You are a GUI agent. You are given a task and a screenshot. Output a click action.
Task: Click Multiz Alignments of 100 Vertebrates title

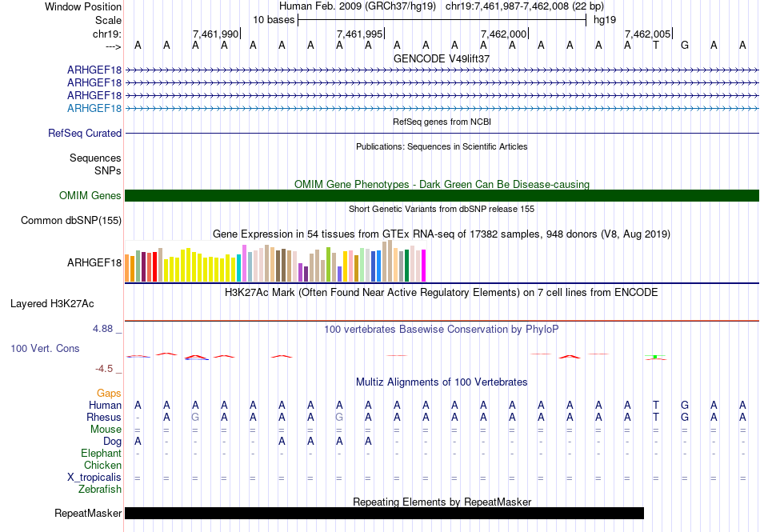[x=442, y=382]
